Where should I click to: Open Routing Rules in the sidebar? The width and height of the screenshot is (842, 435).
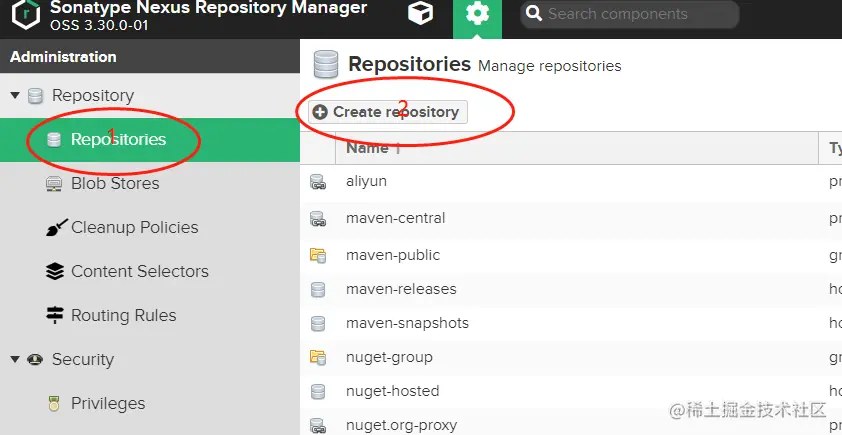coord(124,316)
